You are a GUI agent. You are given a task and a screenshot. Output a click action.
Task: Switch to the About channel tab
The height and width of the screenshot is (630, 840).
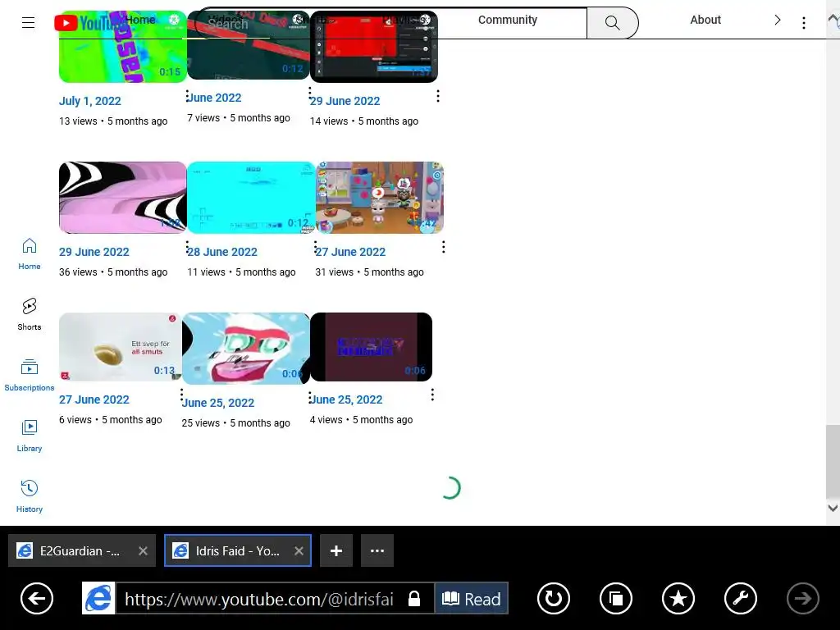pos(705,20)
